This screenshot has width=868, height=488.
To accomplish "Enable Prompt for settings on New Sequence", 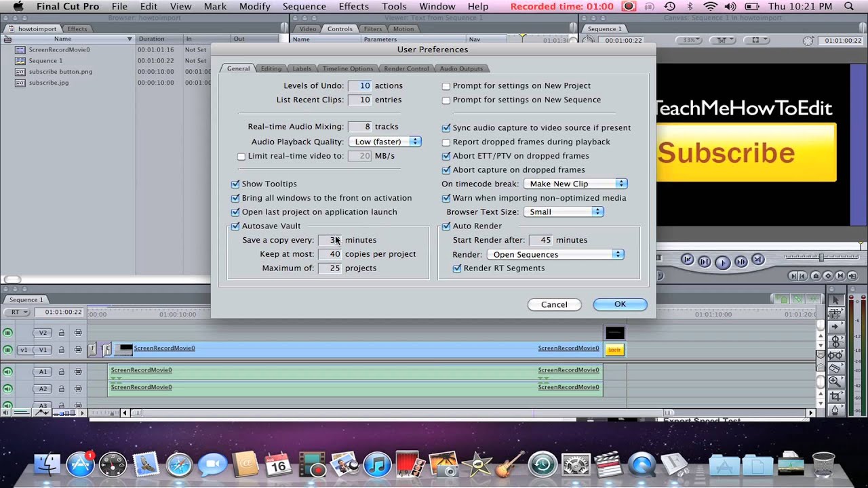I will tap(446, 100).
